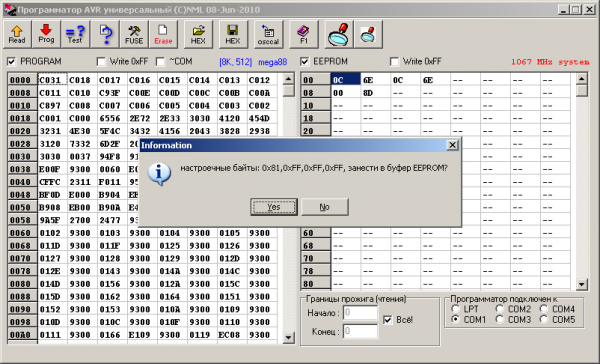Click No in the Information dialog

point(324,207)
